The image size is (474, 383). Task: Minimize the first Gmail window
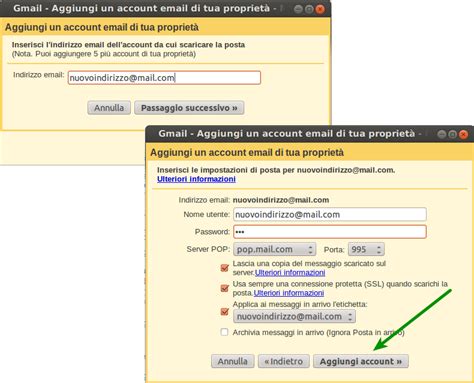[x=298, y=9]
